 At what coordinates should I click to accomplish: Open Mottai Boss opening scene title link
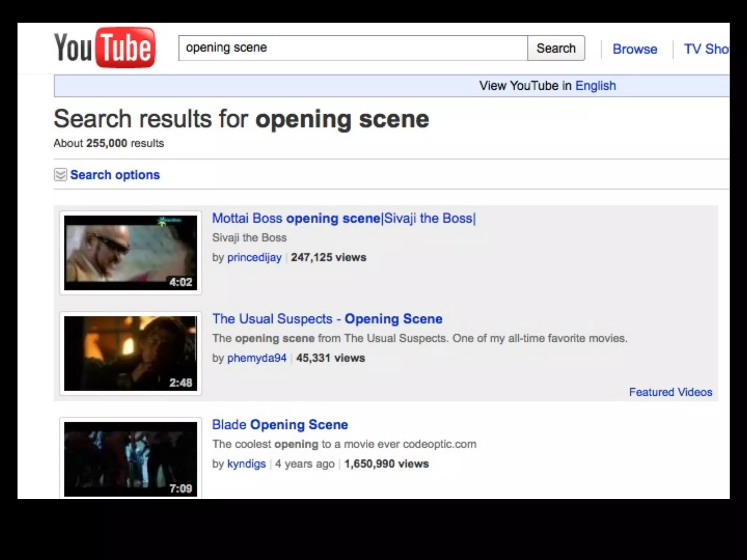pos(344,218)
